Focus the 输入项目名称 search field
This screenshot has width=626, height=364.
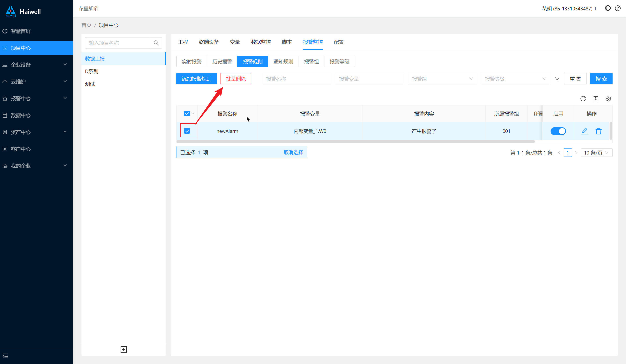(118, 43)
